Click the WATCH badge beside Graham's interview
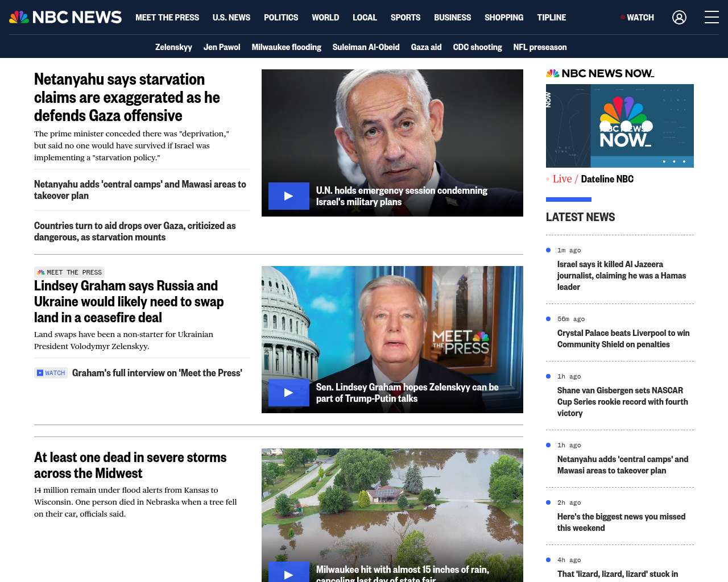This screenshot has width=728, height=582. (x=51, y=373)
